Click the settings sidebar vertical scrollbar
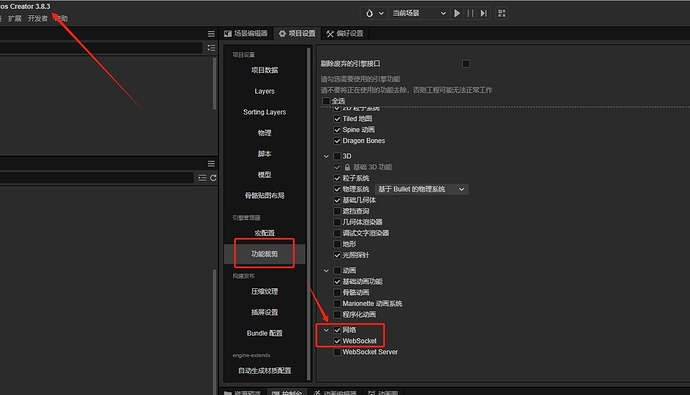690x395 pixels. click(x=308, y=213)
